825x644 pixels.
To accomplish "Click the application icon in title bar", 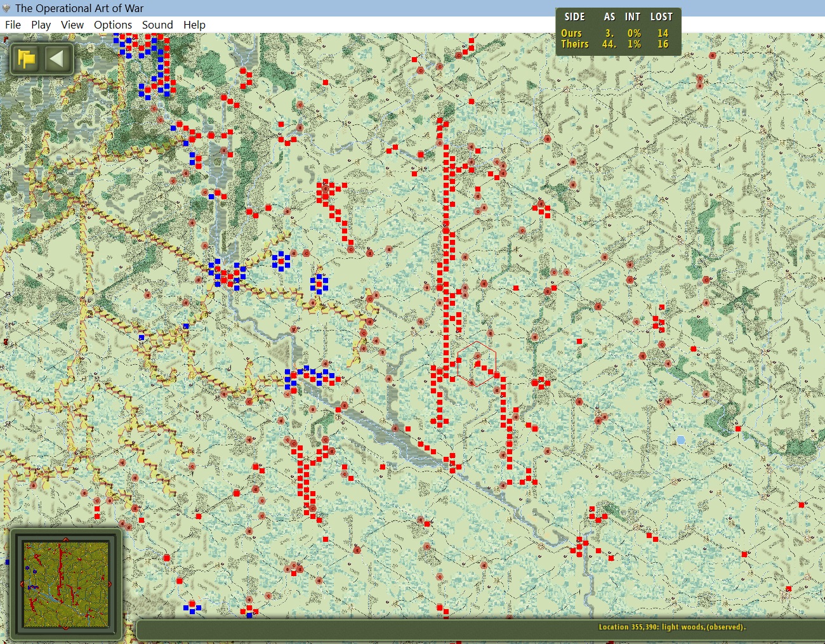I will point(7,8).
